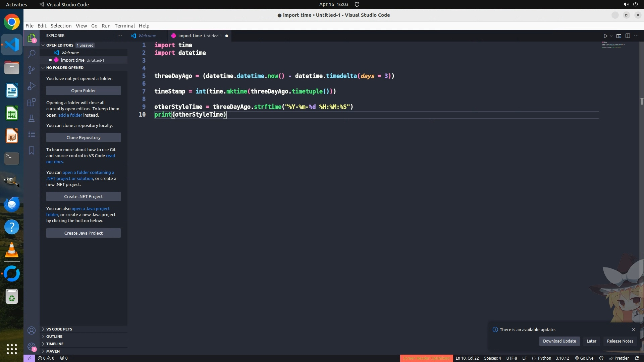Open the Terminal menu
Screen dimensions: 644x362
[x=124, y=26]
